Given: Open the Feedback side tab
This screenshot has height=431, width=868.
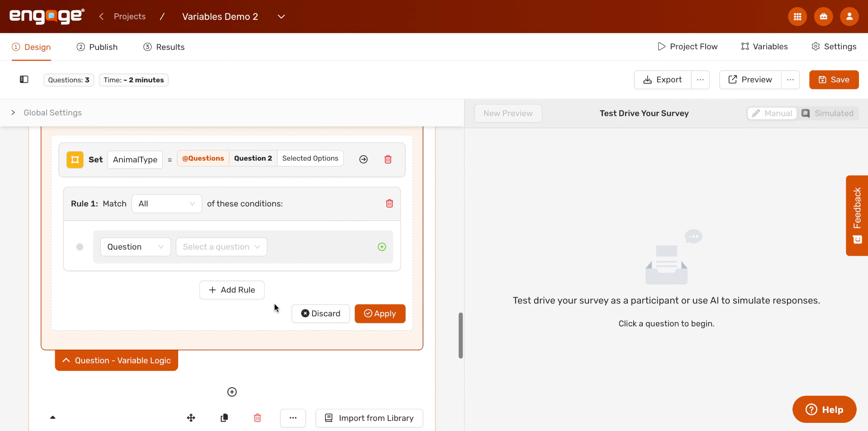Looking at the screenshot, I should [857, 215].
